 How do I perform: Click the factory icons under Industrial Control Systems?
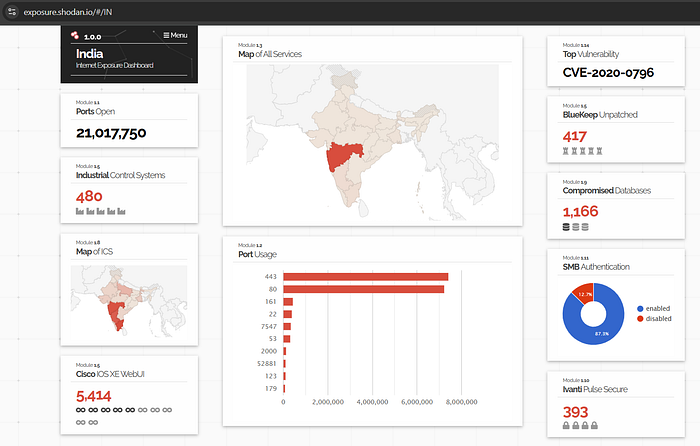[100, 211]
